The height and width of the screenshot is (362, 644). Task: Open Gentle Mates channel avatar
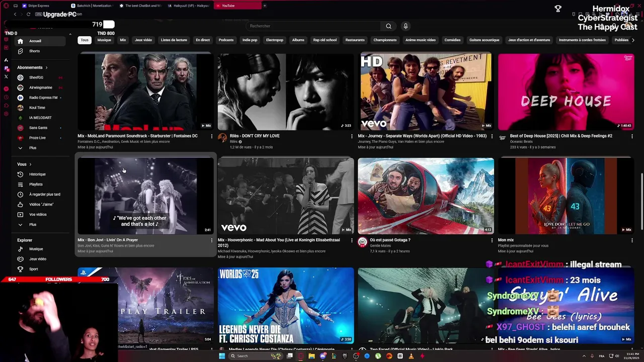coord(362,242)
